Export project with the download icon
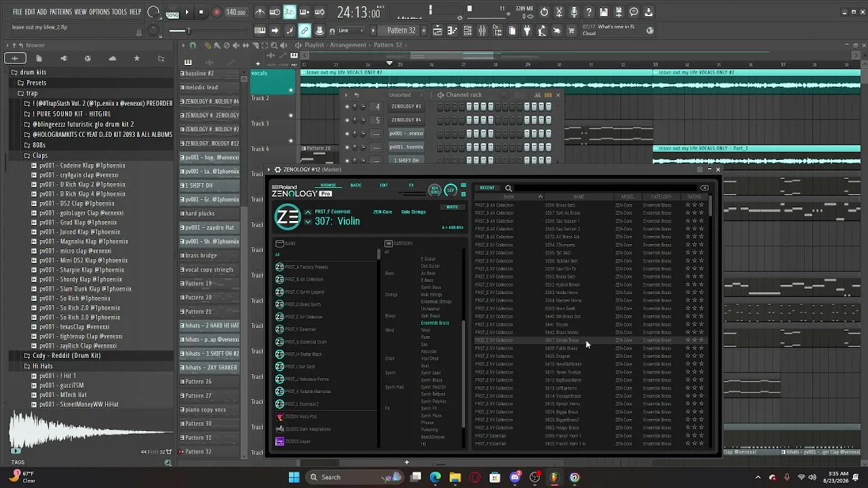The image size is (868, 488). coord(648,12)
